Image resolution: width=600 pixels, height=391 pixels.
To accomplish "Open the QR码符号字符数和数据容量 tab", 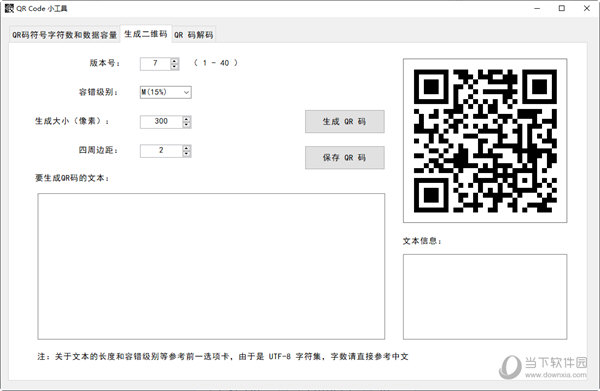I will click(x=64, y=35).
